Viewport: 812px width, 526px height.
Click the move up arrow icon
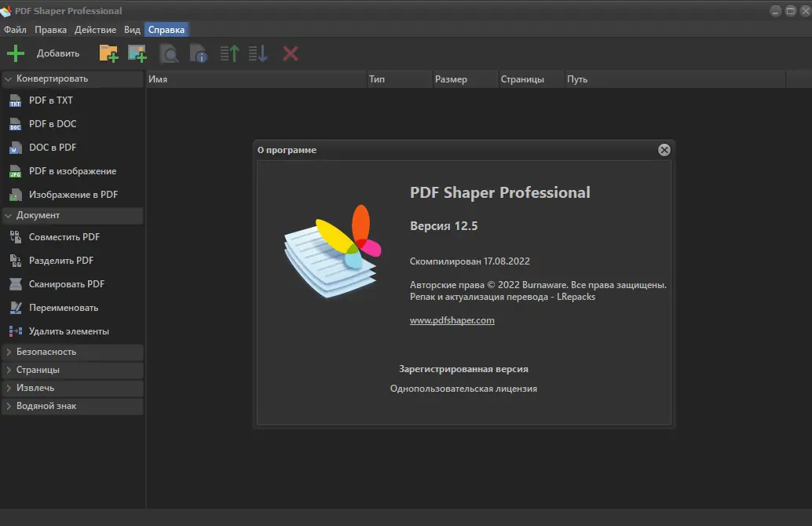pyautogui.click(x=229, y=53)
